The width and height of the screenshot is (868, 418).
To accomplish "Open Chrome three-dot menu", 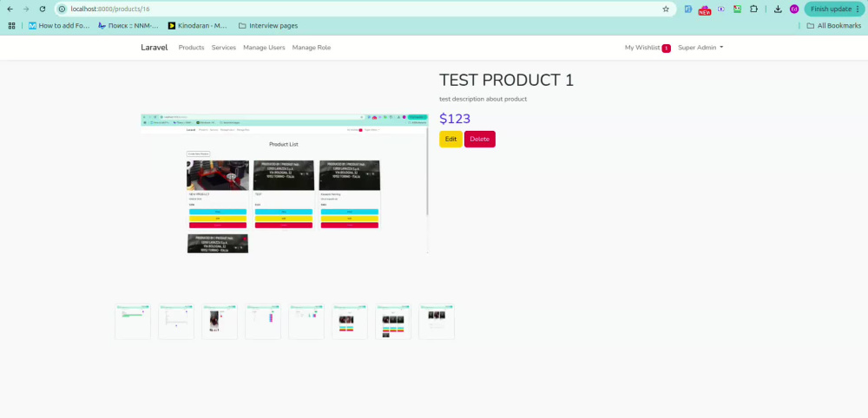I will tap(858, 9).
